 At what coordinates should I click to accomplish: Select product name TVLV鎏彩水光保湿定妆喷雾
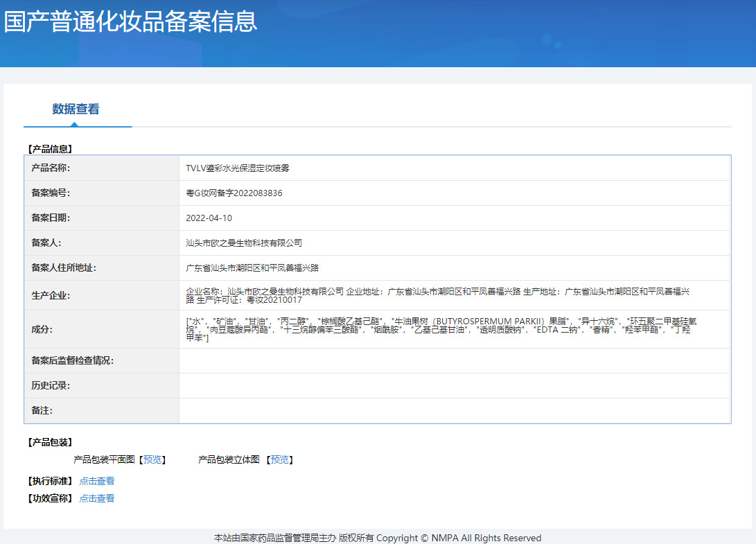point(238,168)
